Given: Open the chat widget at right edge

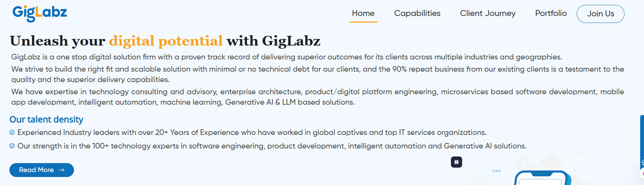Looking at the screenshot, I should click(642, 173).
